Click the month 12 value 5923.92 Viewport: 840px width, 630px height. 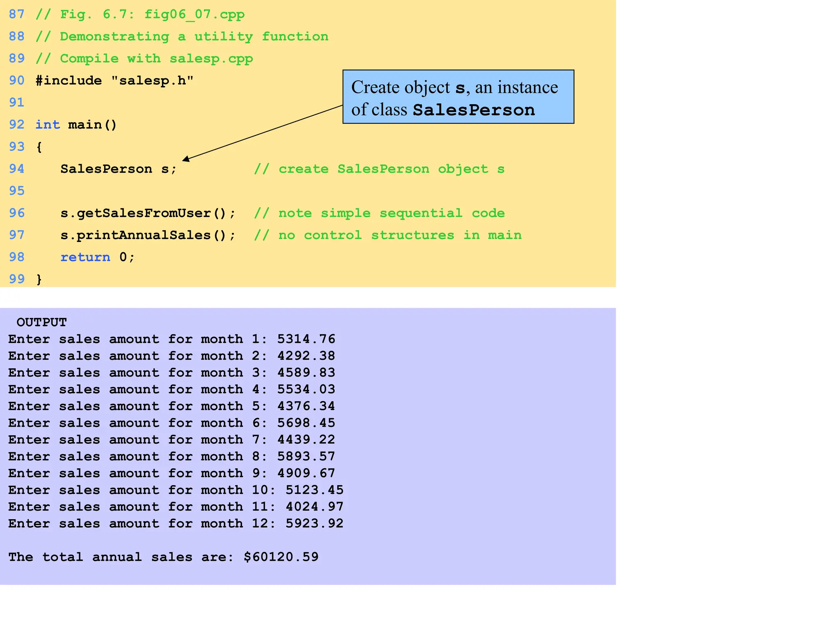314,523
